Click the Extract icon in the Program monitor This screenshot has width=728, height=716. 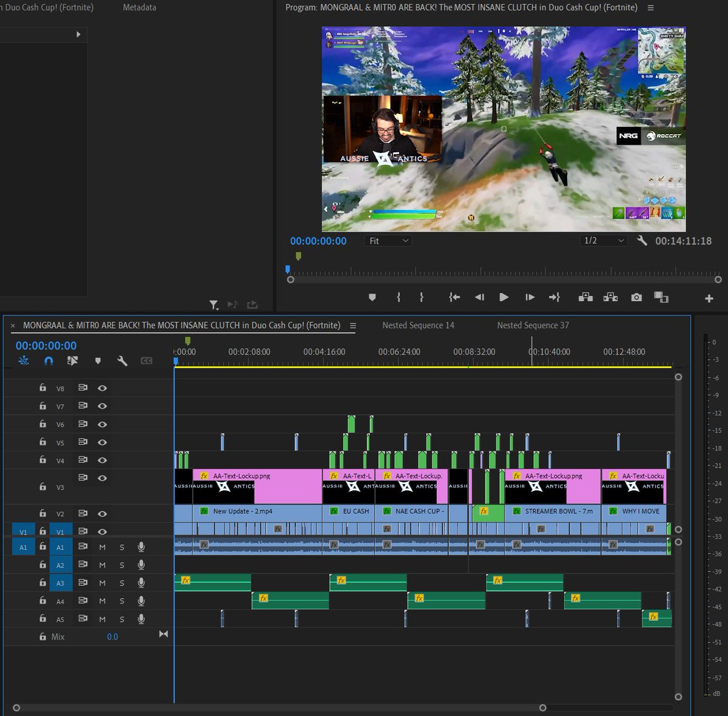point(610,297)
